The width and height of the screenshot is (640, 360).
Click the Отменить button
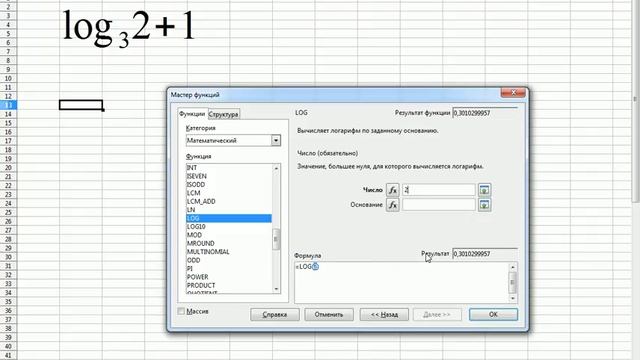click(329, 315)
